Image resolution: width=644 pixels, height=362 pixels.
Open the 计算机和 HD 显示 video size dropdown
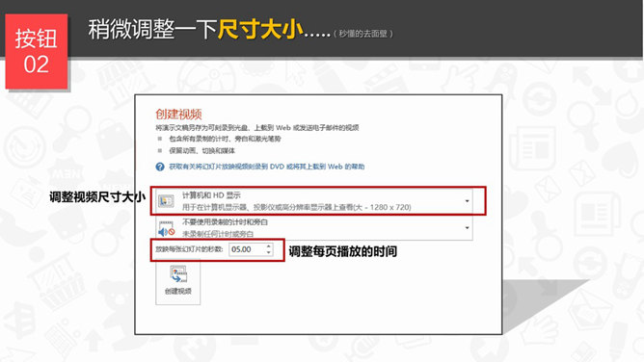[x=314, y=201]
